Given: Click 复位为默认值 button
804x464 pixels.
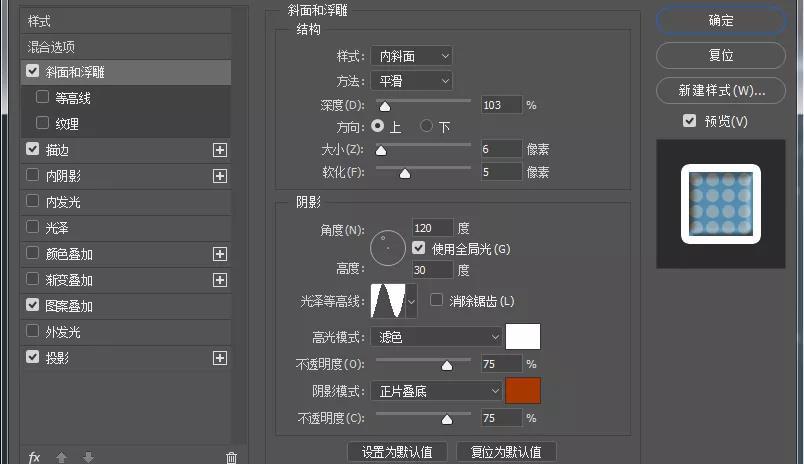Looking at the screenshot, I should [506, 452].
